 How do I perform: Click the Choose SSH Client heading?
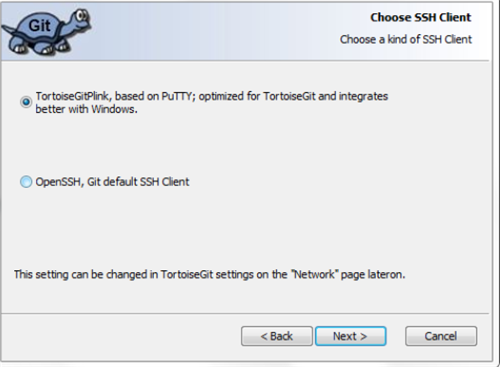pyautogui.click(x=421, y=17)
